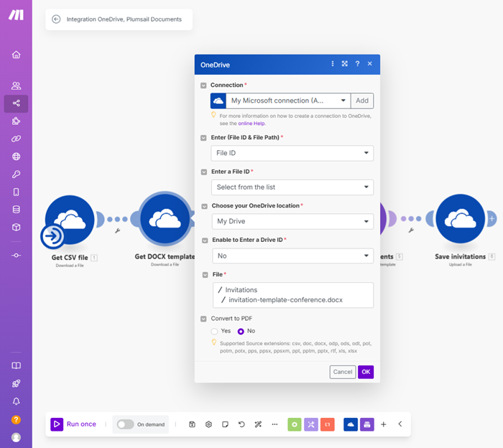The width and height of the screenshot is (503, 448).
Task: Open the Make home dashboard icon
Action: tap(16, 55)
